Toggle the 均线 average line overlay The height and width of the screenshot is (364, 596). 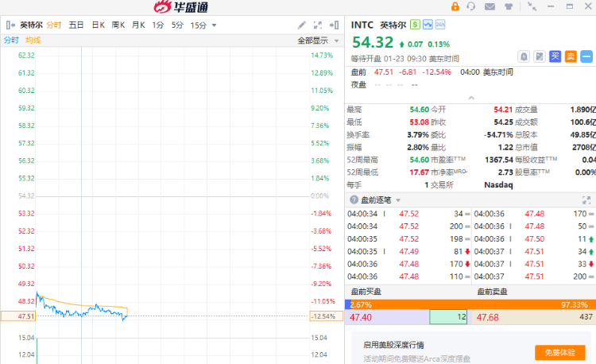33,40
